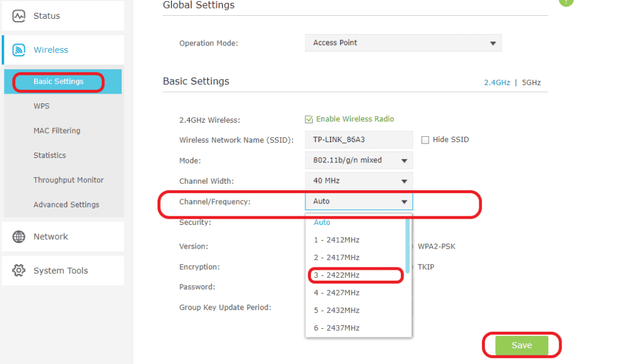Switch to the 5GHz tab
Screen dimensions: 623x364
click(x=531, y=82)
